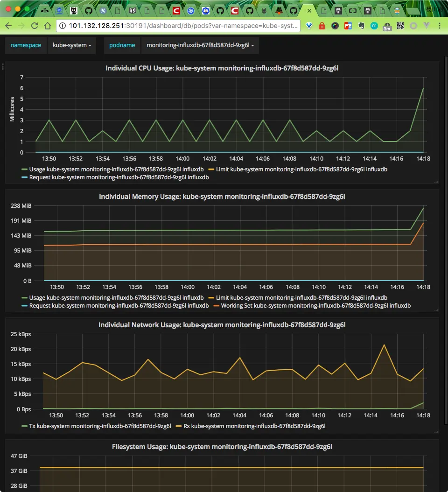Open the monitoring-influxdb podname dropdown
448x492 pixels.
tap(201, 45)
